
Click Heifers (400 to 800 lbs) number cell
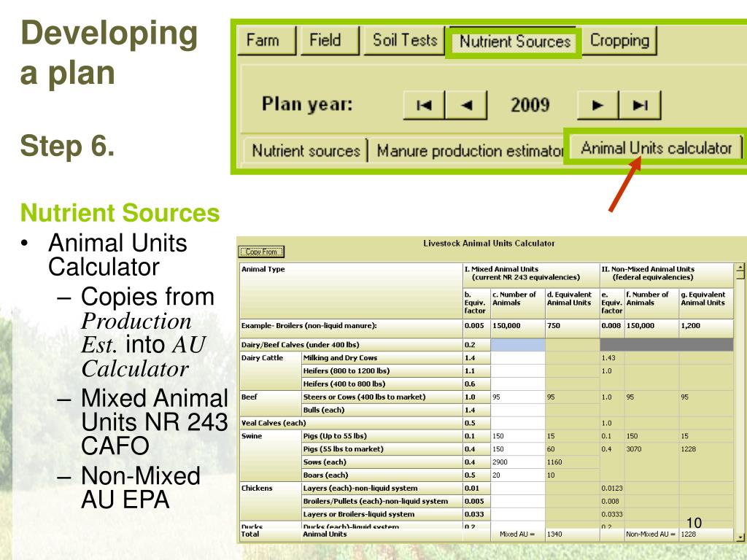coord(518,384)
